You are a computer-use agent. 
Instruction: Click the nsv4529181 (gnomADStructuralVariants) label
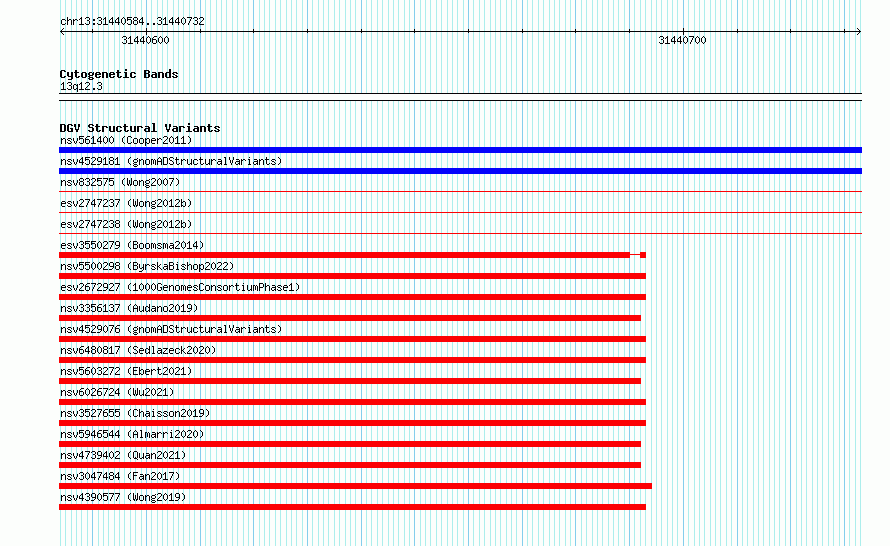171,161
